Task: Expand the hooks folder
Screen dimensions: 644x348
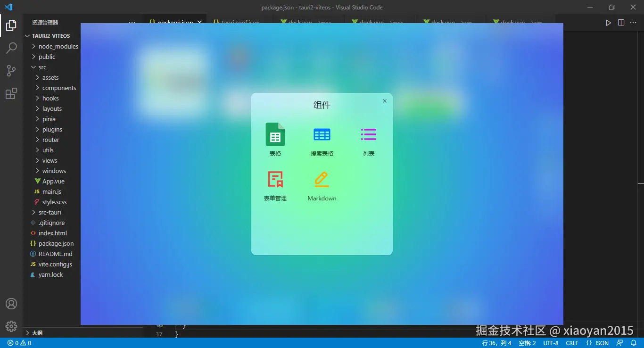Action: point(50,98)
